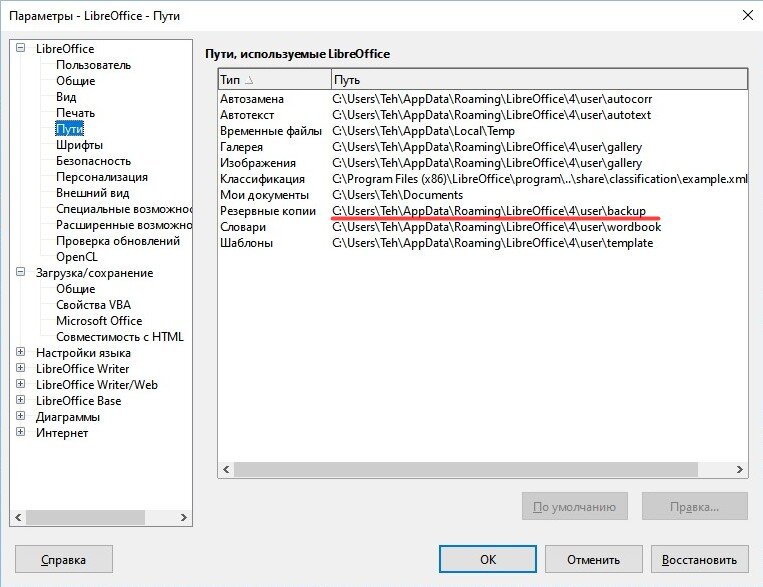Open help with the Справка button
The height and width of the screenshot is (587, 763).
[64, 559]
